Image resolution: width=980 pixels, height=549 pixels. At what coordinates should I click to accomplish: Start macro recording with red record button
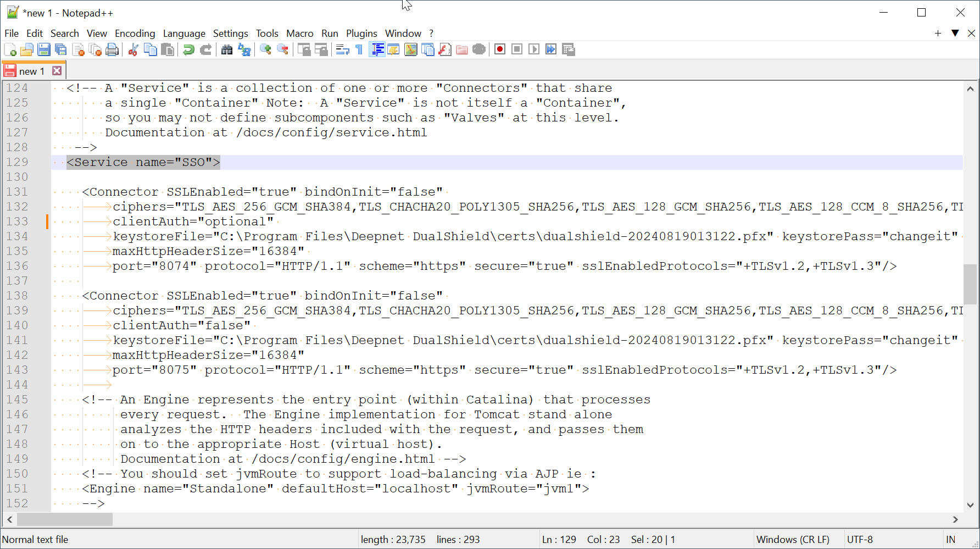(500, 49)
